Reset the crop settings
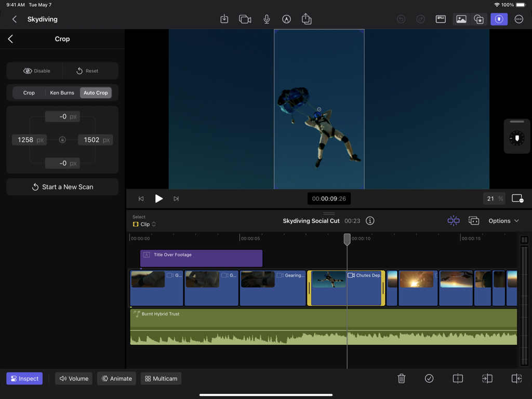Image resolution: width=532 pixels, height=399 pixels. 90,71
